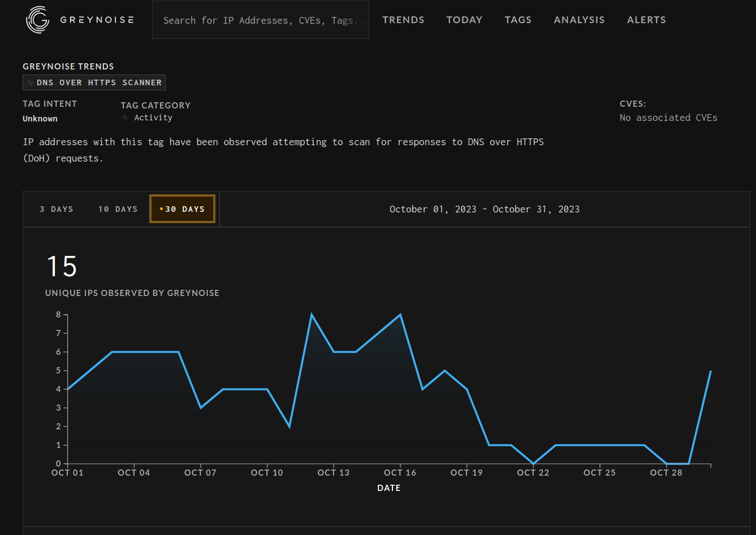
Task: Select the 30 Days time range
Action: point(183,209)
